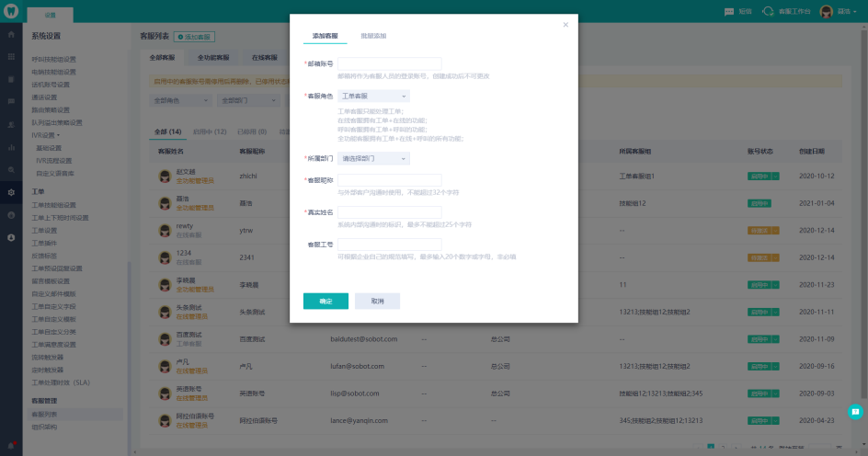Open the user profile icon in left rail
This screenshot has width=868, height=456.
coord(11,237)
